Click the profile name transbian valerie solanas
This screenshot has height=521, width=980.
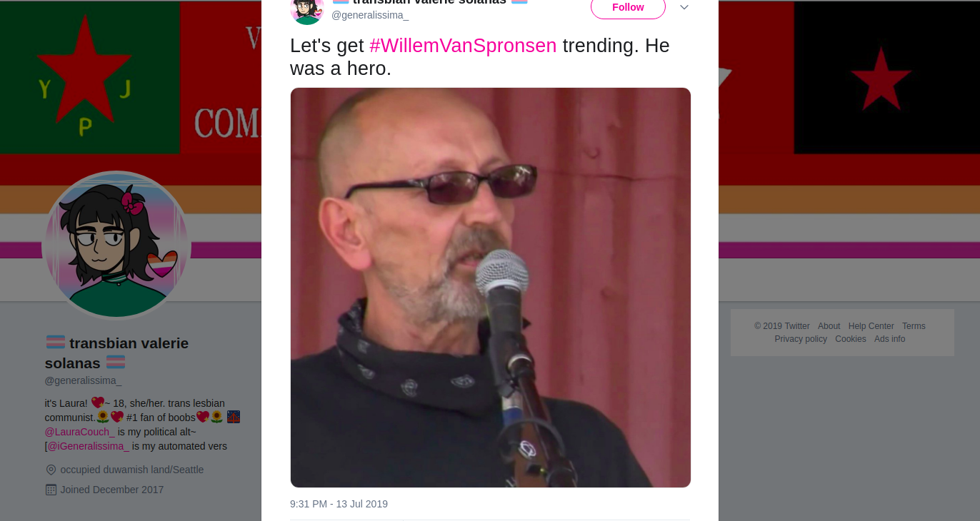pyautogui.click(x=117, y=353)
